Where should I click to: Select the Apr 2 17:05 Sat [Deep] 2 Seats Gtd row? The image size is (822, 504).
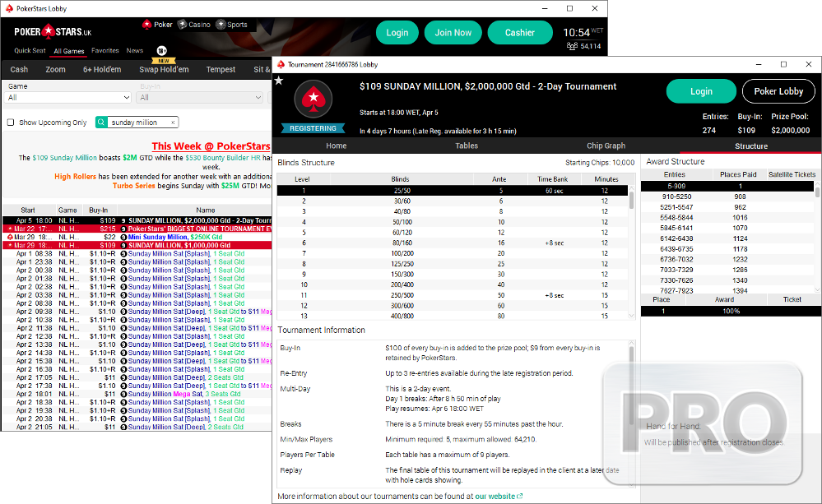coord(137,377)
